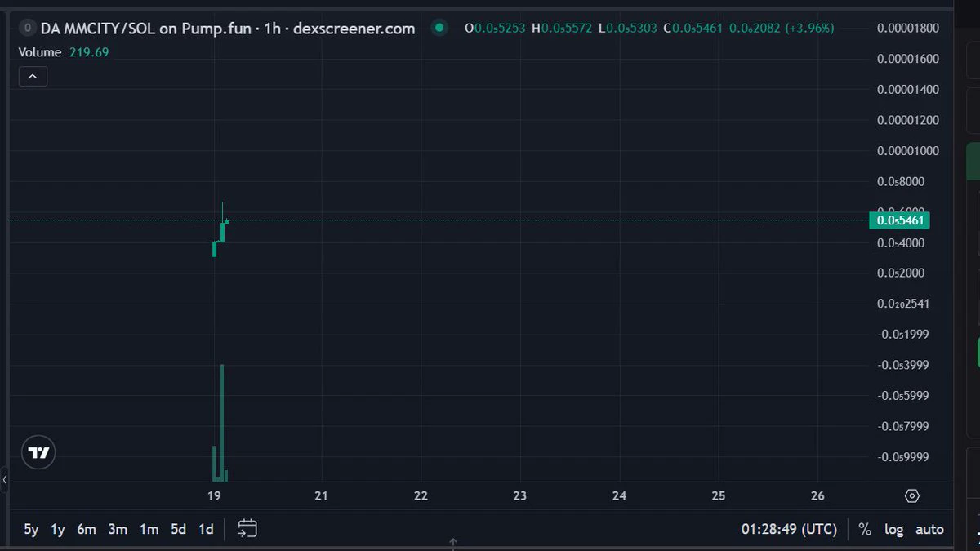
Task: Open chart settings gear beside the date axis
Action: [x=912, y=495]
